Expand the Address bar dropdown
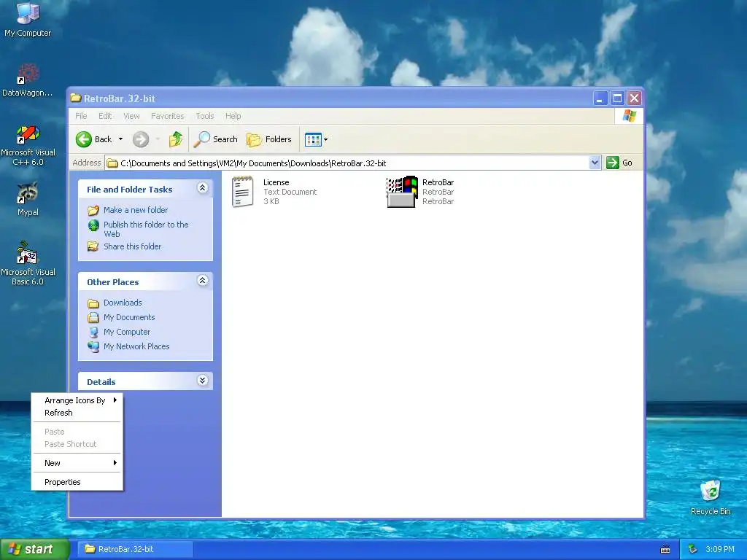747x560 pixels. [594, 163]
